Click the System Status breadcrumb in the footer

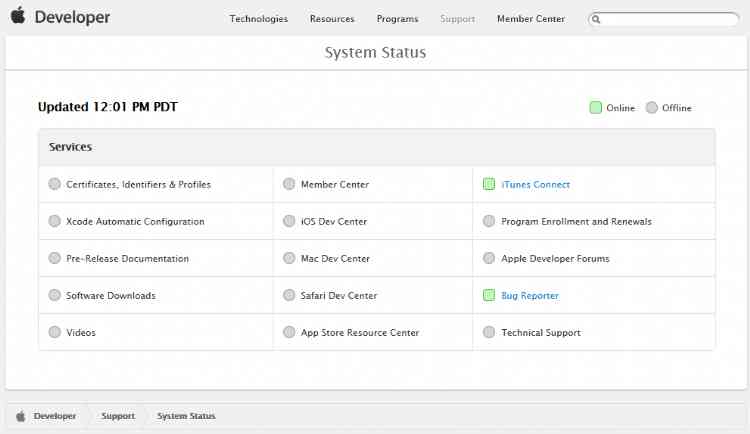(x=186, y=416)
